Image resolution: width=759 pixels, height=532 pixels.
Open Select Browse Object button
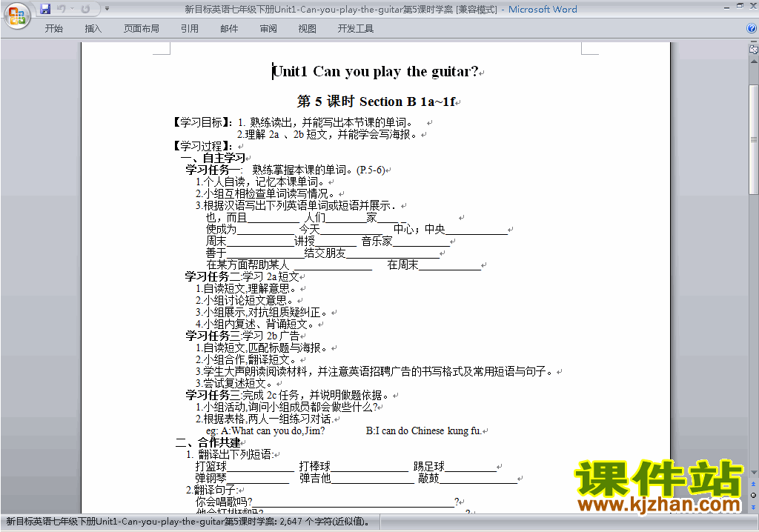(x=753, y=495)
